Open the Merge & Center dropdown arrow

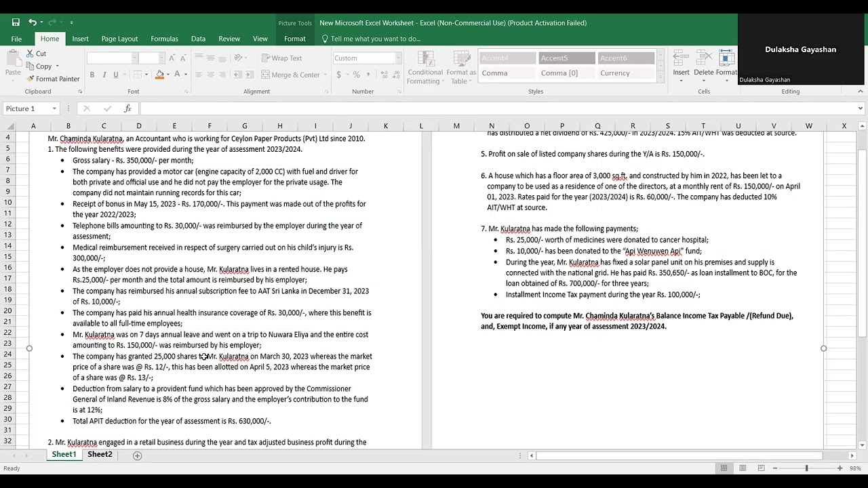point(324,75)
